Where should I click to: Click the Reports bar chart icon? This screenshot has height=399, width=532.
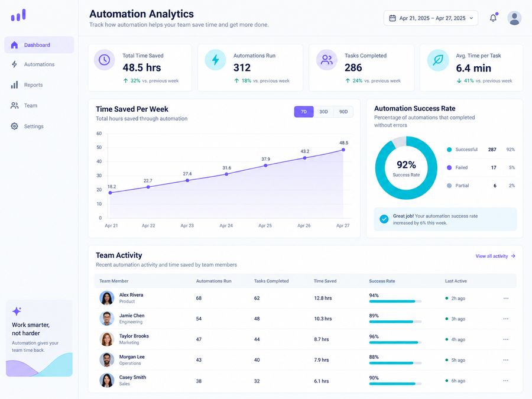coord(14,85)
